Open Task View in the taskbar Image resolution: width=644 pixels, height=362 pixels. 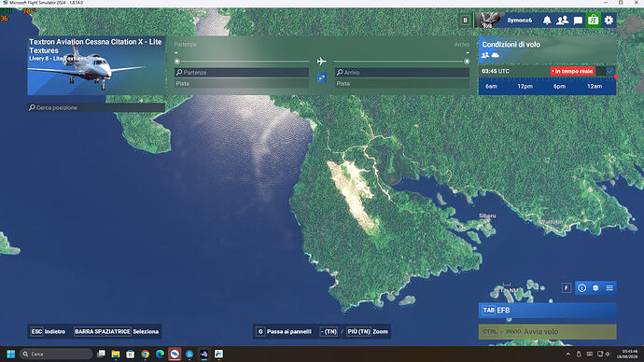(x=101, y=354)
